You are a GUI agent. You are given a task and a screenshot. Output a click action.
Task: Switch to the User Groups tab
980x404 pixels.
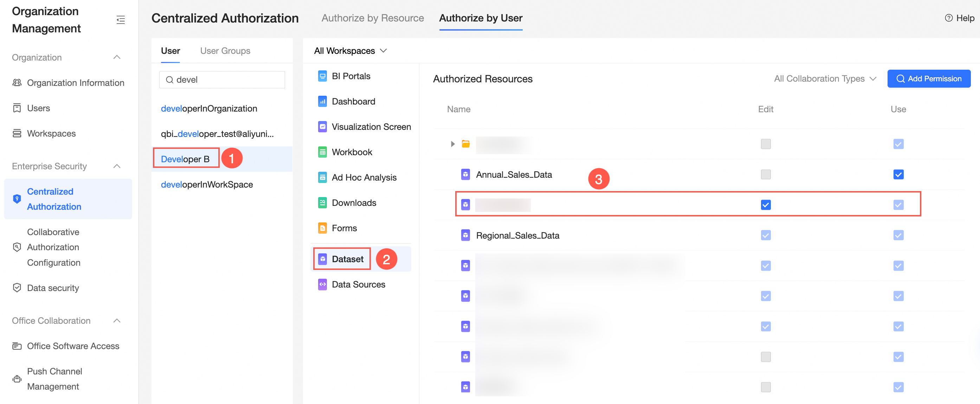[x=225, y=51]
